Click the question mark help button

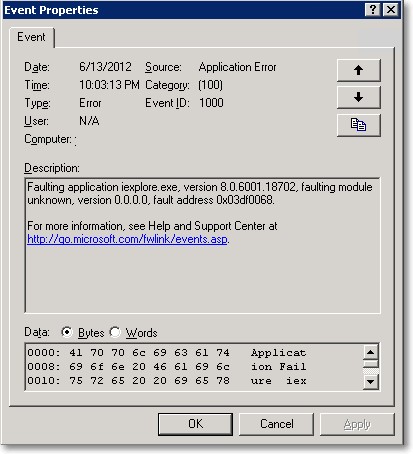(373, 10)
